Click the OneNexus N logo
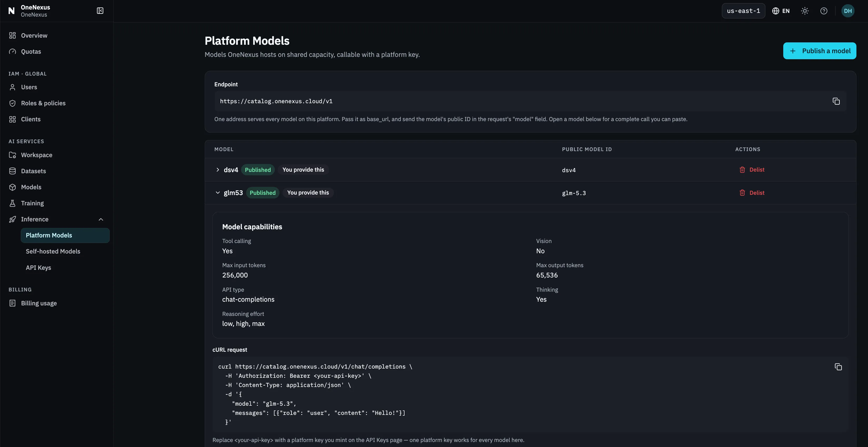Image resolution: width=868 pixels, height=447 pixels. point(12,11)
